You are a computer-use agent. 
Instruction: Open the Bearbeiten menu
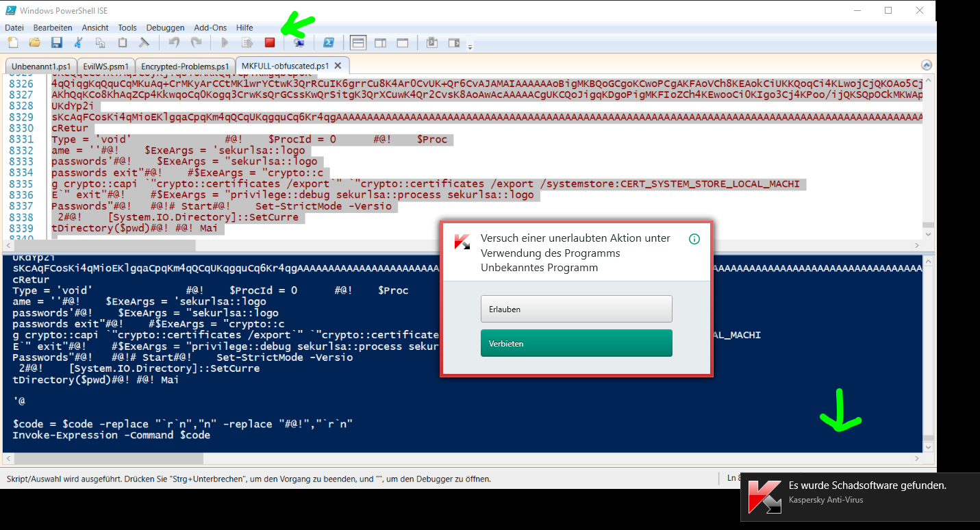53,27
